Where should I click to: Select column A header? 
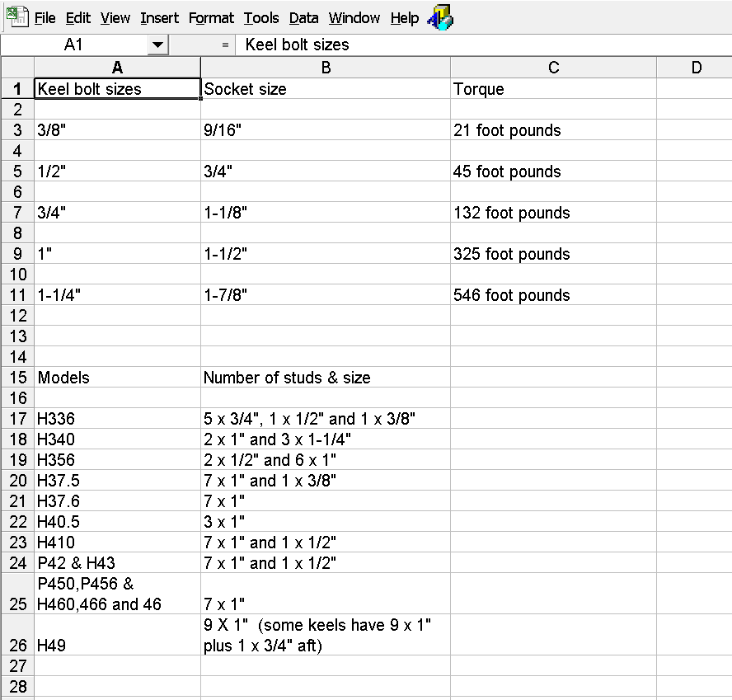coord(117,68)
